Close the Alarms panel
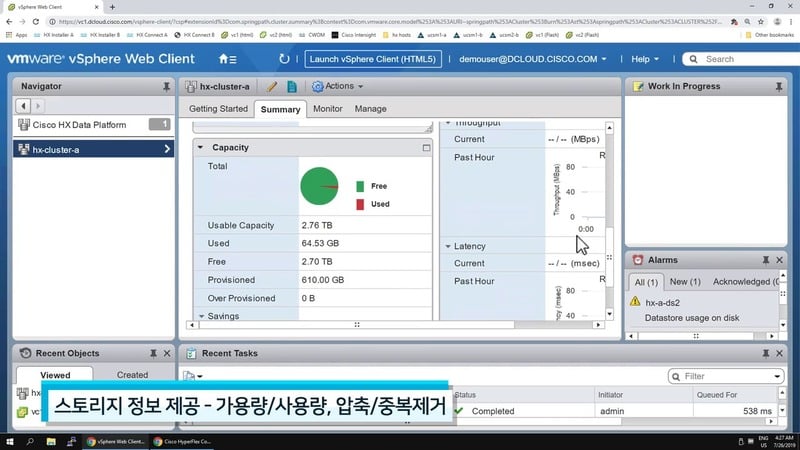 [780, 260]
